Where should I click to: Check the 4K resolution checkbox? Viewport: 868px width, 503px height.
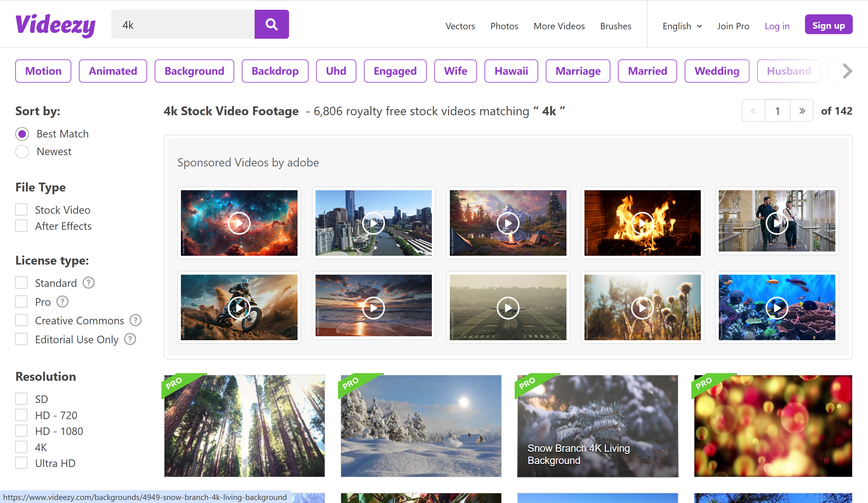[x=21, y=447]
